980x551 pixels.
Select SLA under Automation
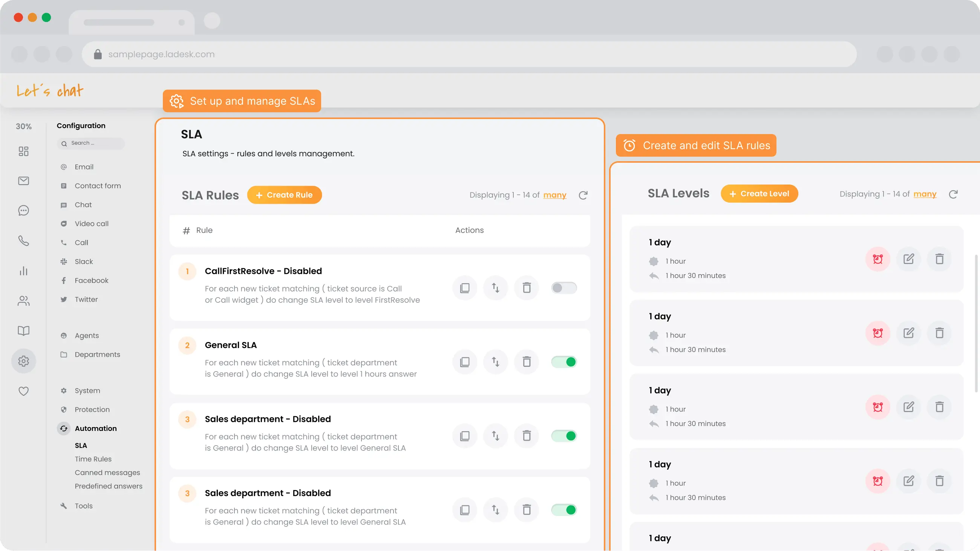click(x=81, y=445)
